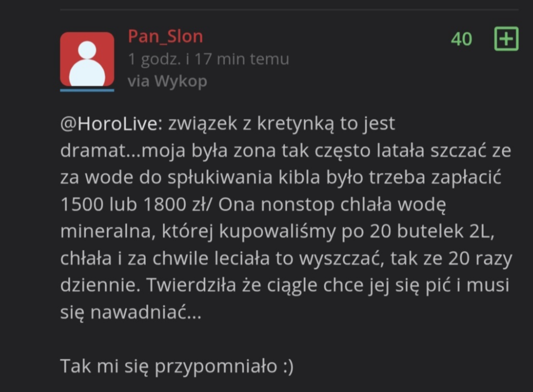Open Pan_Slon's red avatar picture

pyautogui.click(x=87, y=59)
